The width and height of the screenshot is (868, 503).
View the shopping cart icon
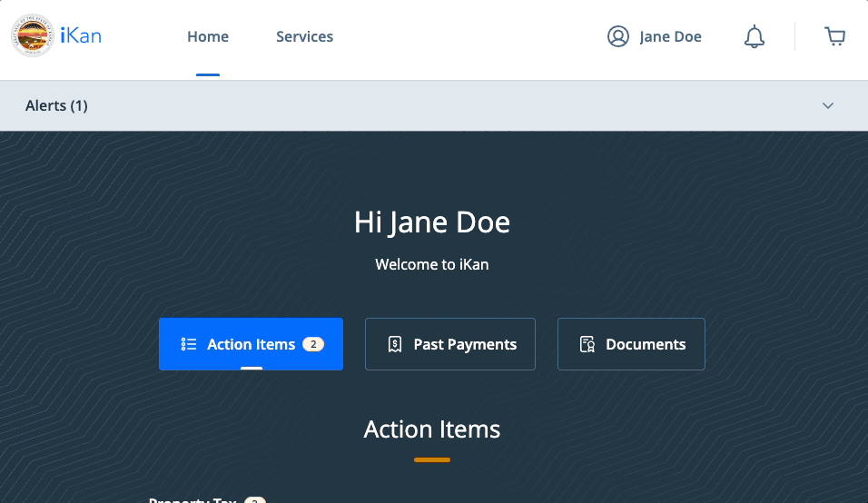coord(834,36)
